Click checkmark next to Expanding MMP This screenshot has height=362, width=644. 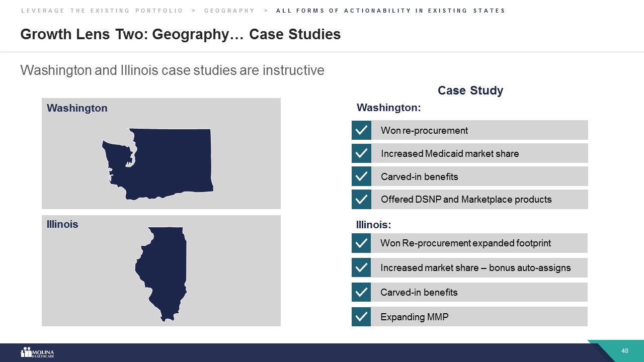[361, 317]
